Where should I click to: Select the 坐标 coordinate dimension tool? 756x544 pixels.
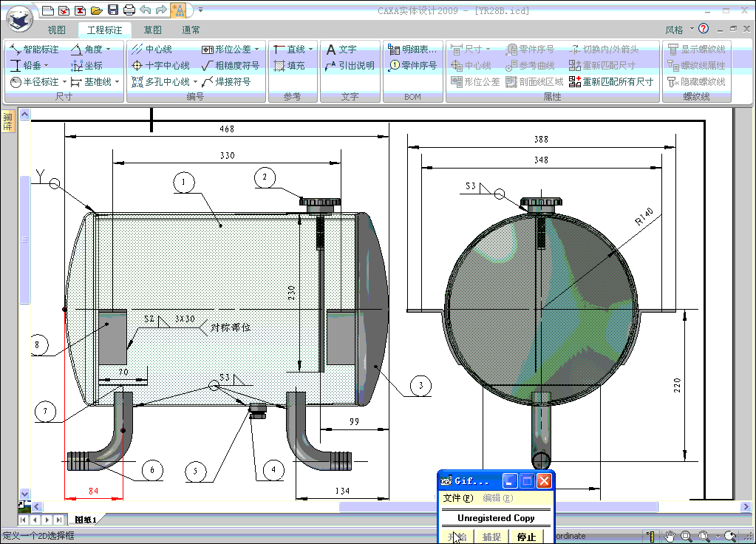point(86,65)
